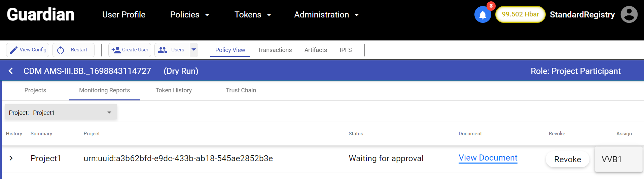
Task: Open the View Document link
Action: (488, 158)
